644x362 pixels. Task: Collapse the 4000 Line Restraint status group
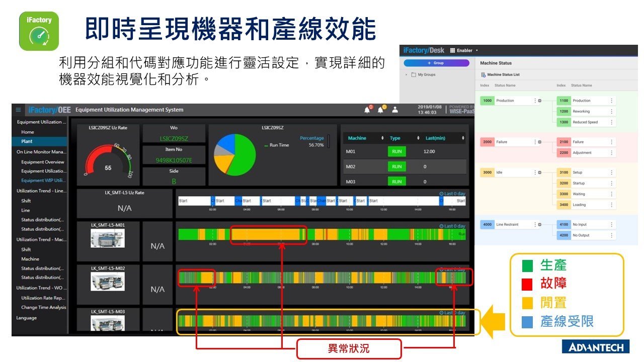point(540,224)
